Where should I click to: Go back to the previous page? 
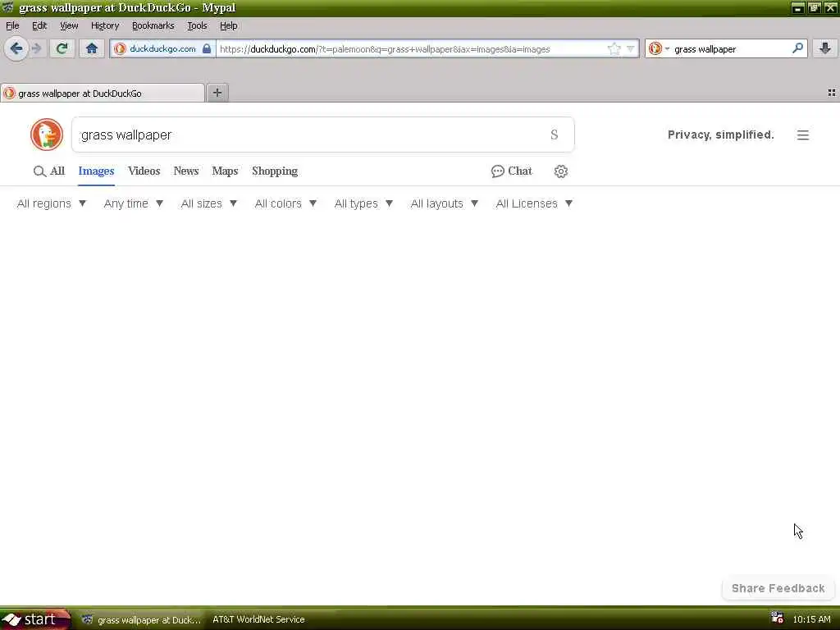pos(16,48)
